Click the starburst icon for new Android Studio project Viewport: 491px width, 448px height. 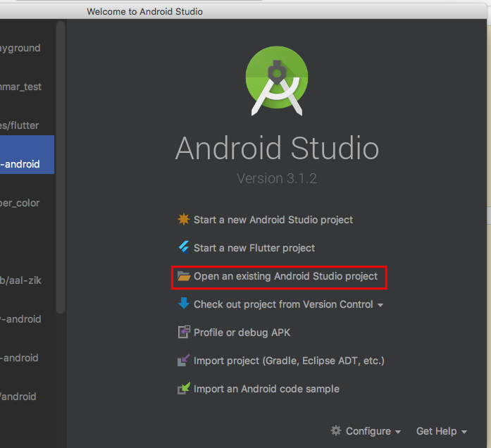click(184, 220)
